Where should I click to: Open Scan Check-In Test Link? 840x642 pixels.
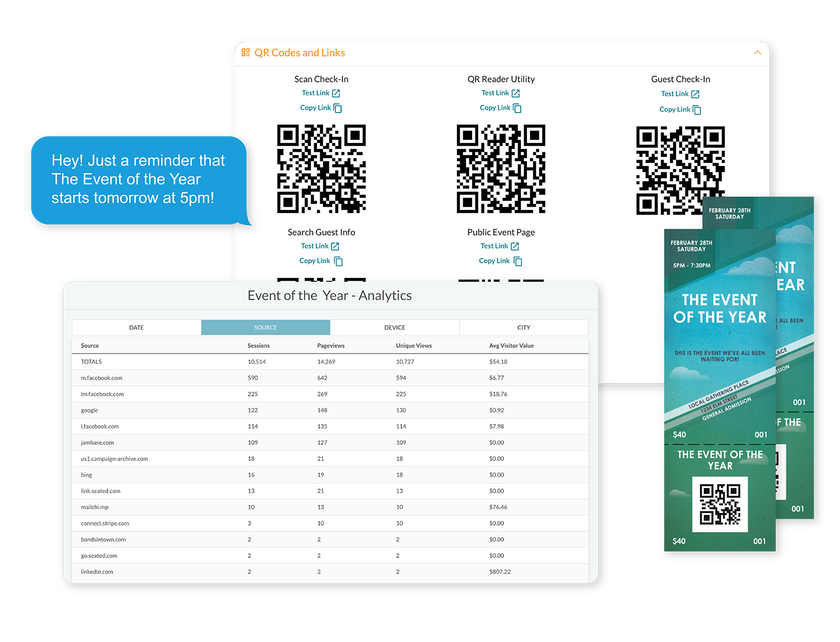click(315, 93)
